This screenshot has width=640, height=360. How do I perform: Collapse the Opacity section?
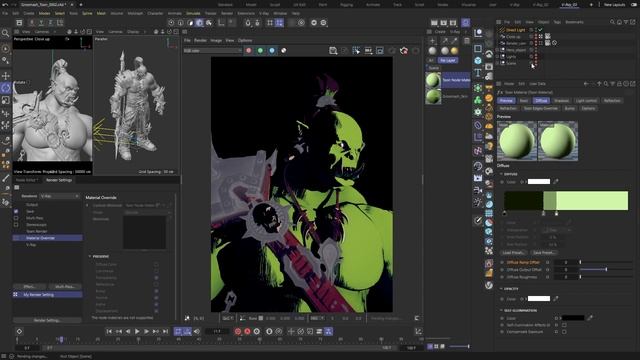pyautogui.click(x=501, y=289)
